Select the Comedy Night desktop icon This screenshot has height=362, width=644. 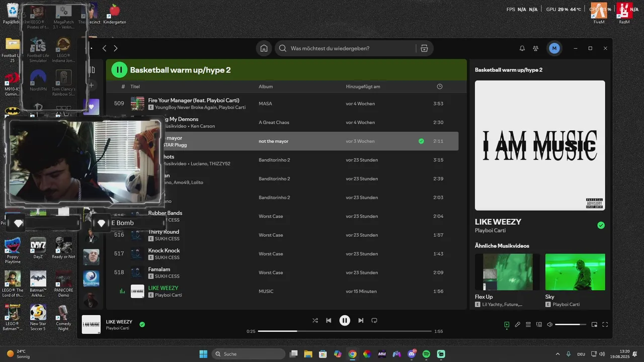tap(63, 317)
